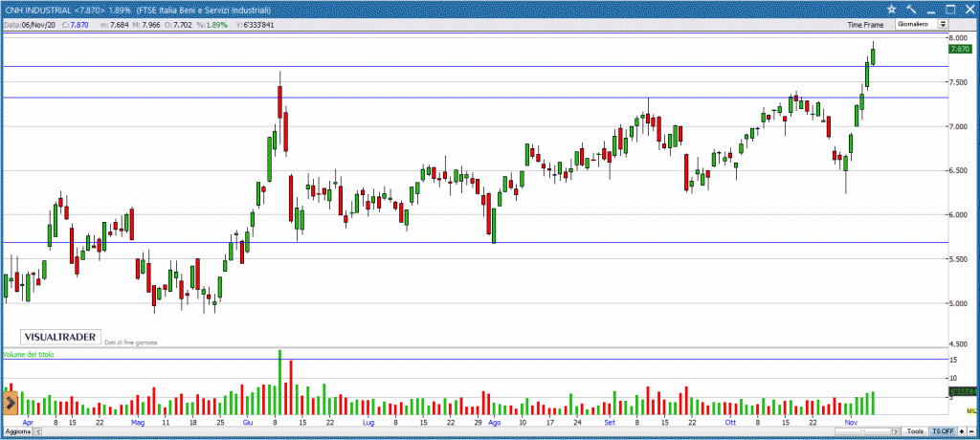Click the yellow MIL unit label
Viewport: 980px width, 440px height.
(970, 410)
